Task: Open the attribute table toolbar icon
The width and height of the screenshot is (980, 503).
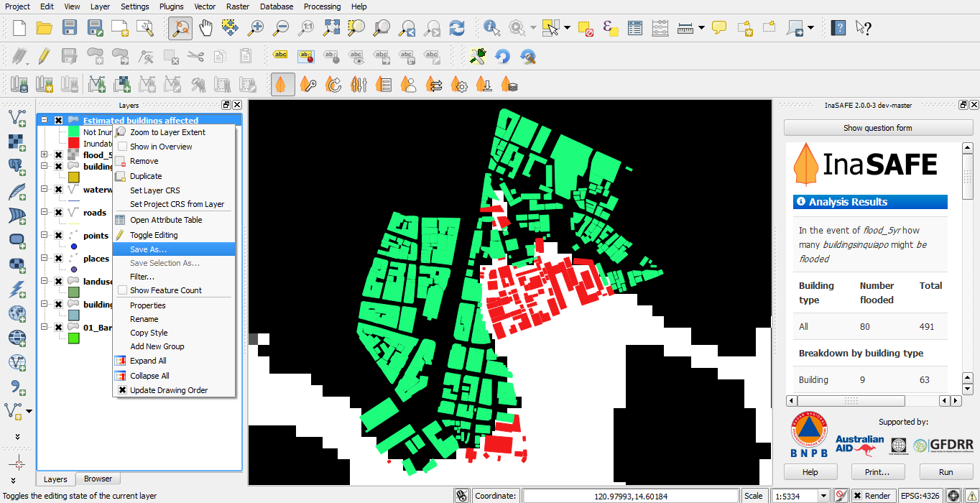Action: pos(635,28)
